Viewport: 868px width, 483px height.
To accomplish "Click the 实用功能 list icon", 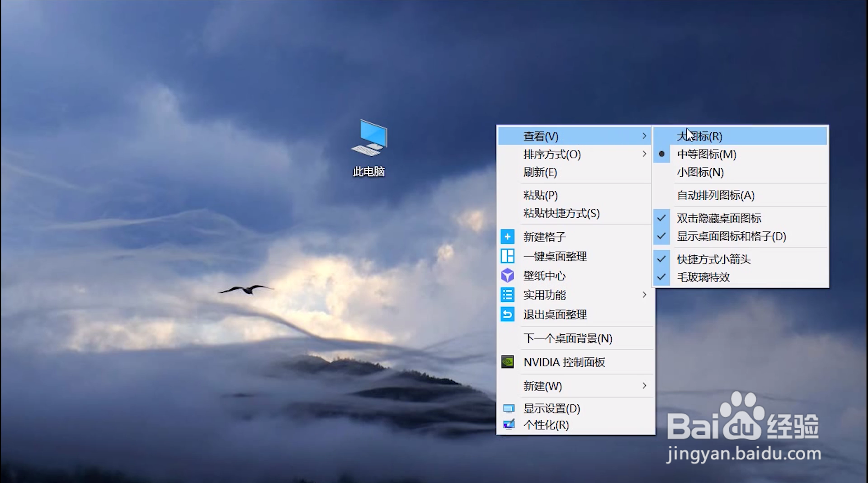I will point(507,295).
